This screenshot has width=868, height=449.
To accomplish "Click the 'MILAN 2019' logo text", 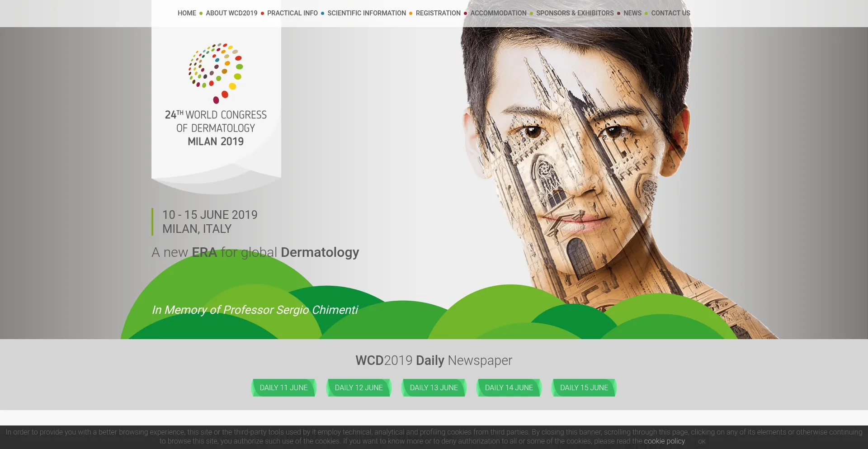I will (216, 142).
